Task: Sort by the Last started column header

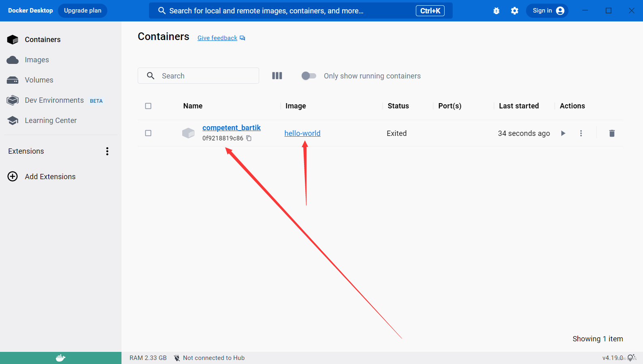Action: pyautogui.click(x=519, y=106)
